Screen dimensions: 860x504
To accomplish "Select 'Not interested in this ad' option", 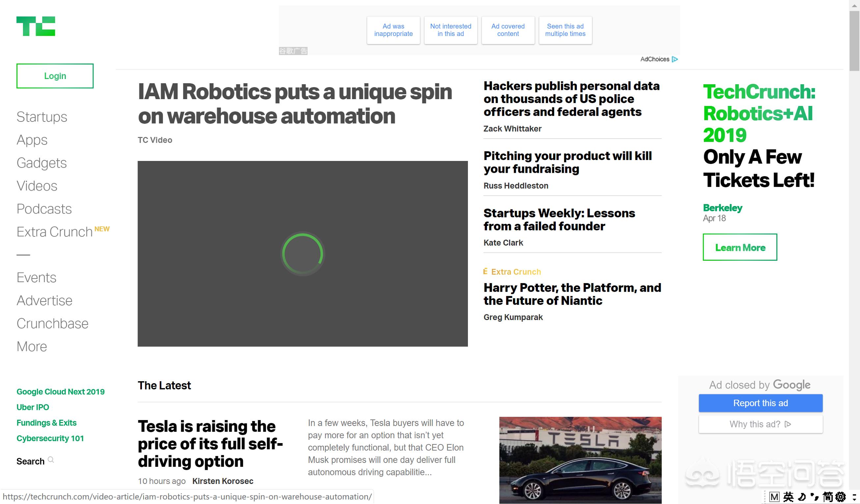I will pyautogui.click(x=450, y=30).
